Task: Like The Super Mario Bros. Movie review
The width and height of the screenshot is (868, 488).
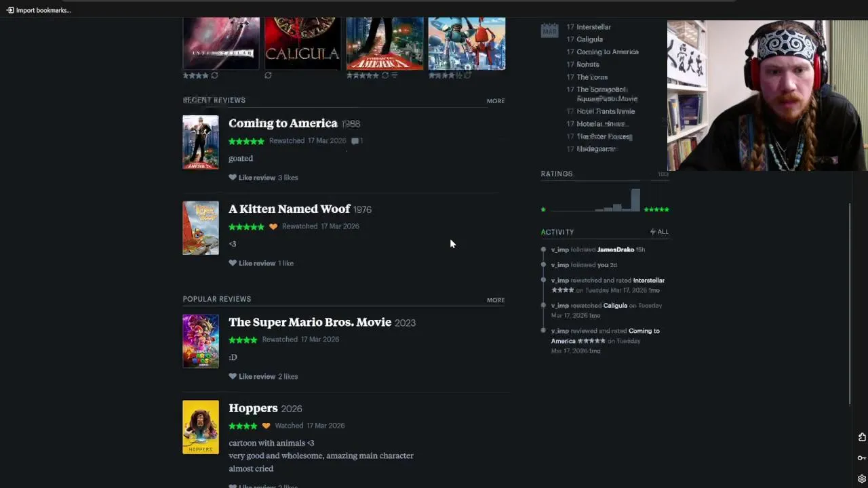Action: coord(252,376)
